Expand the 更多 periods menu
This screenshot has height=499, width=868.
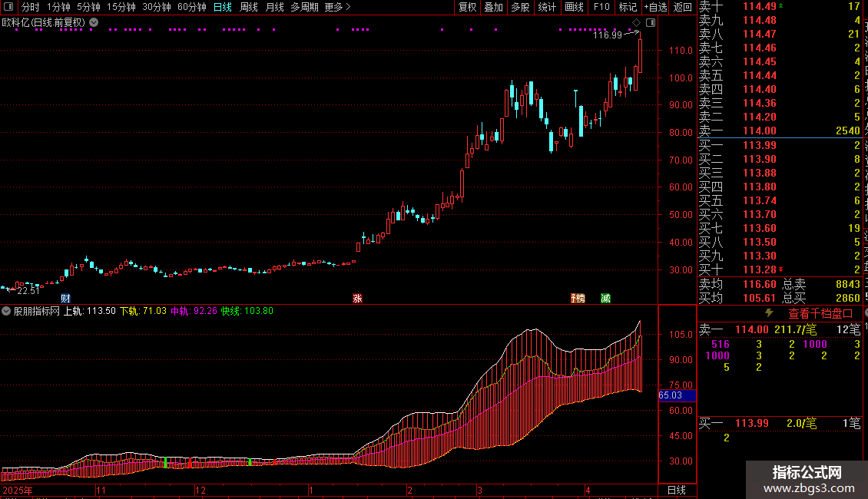pos(337,7)
